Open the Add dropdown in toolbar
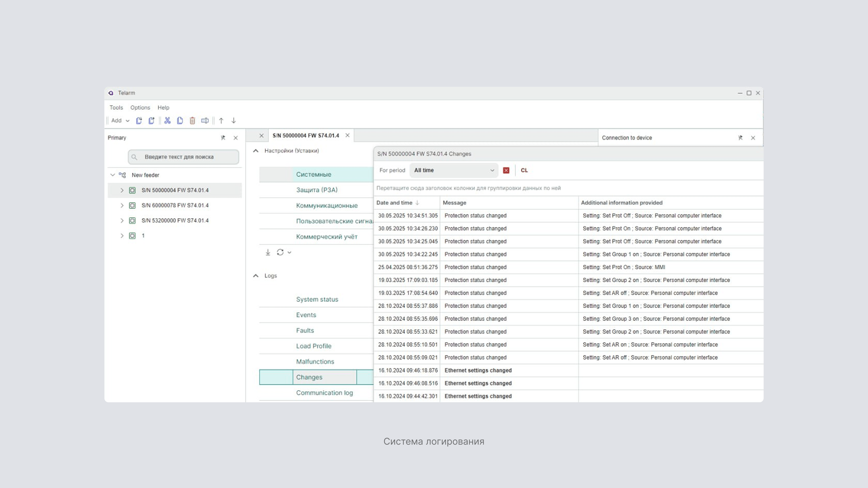The width and height of the screenshot is (868, 488). pyautogui.click(x=120, y=120)
